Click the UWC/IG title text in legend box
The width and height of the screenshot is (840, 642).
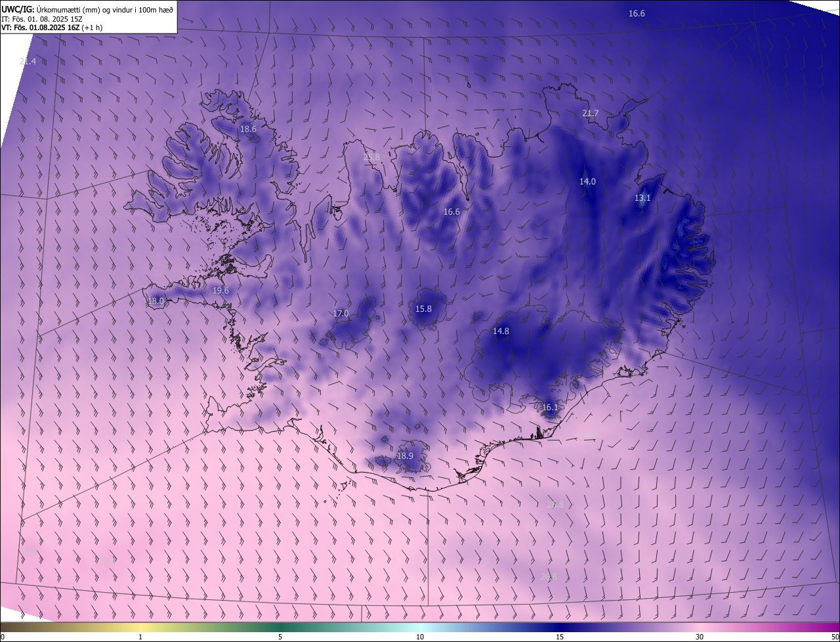coord(18,9)
